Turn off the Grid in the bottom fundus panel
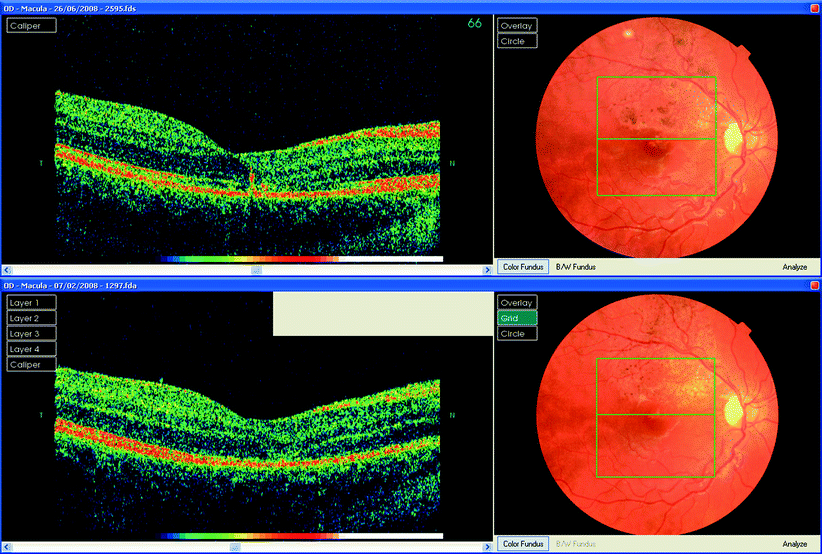The image size is (822, 554). (517, 318)
